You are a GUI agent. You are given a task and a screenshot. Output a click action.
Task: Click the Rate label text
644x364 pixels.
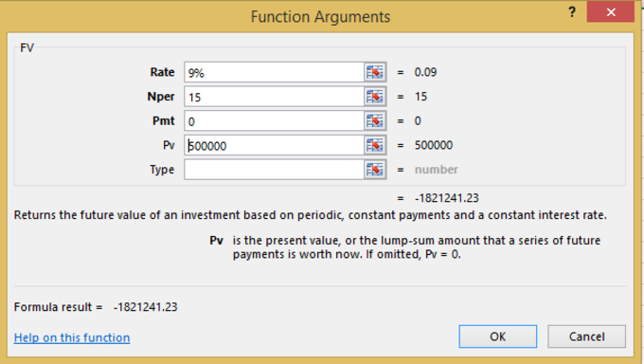162,72
